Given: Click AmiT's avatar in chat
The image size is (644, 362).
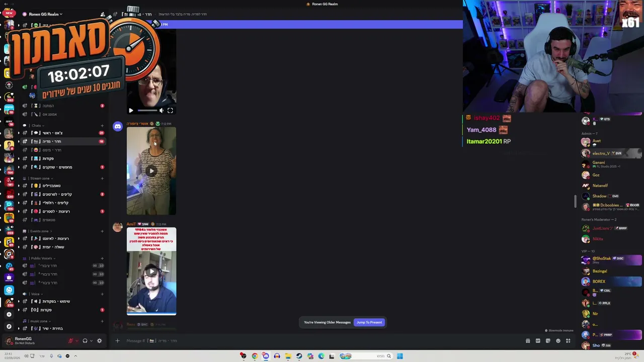Looking at the screenshot, I should (x=118, y=227).
